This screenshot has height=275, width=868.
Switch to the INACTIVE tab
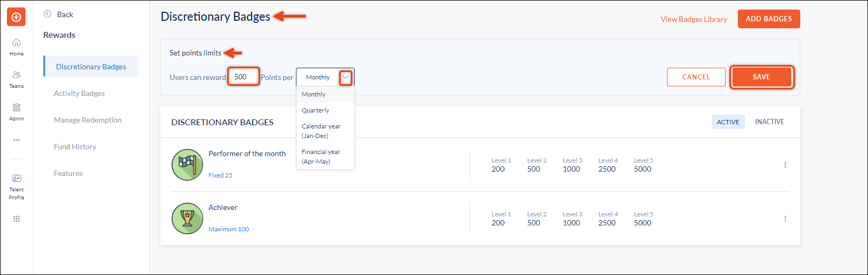pos(769,122)
